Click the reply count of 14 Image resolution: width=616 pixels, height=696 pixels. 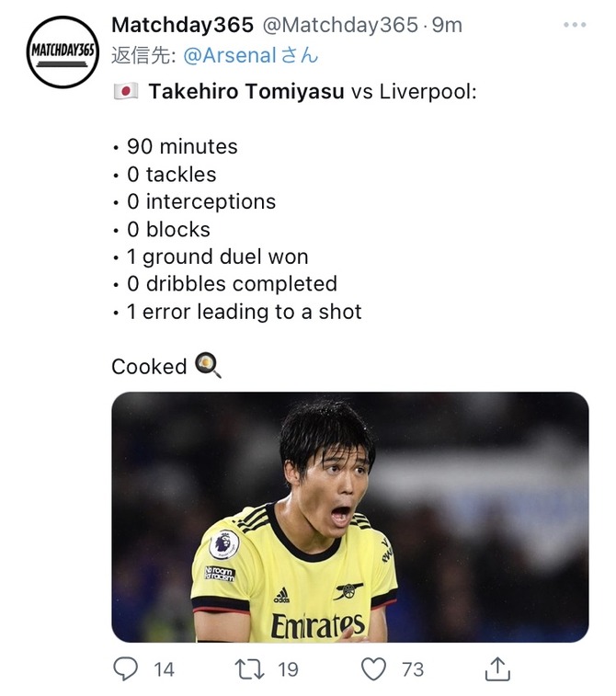(x=164, y=669)
